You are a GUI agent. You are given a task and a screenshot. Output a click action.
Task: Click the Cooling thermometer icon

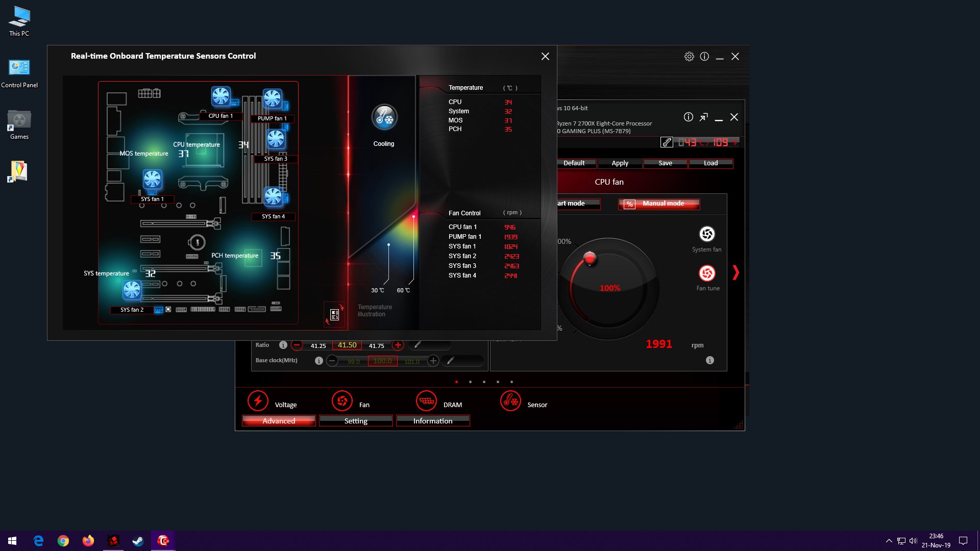[384, 117]
